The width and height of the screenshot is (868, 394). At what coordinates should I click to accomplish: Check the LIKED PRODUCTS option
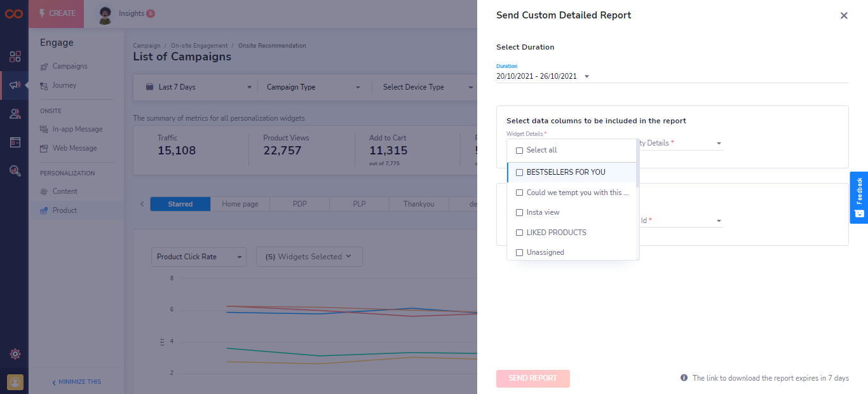[x=519, y=233]
